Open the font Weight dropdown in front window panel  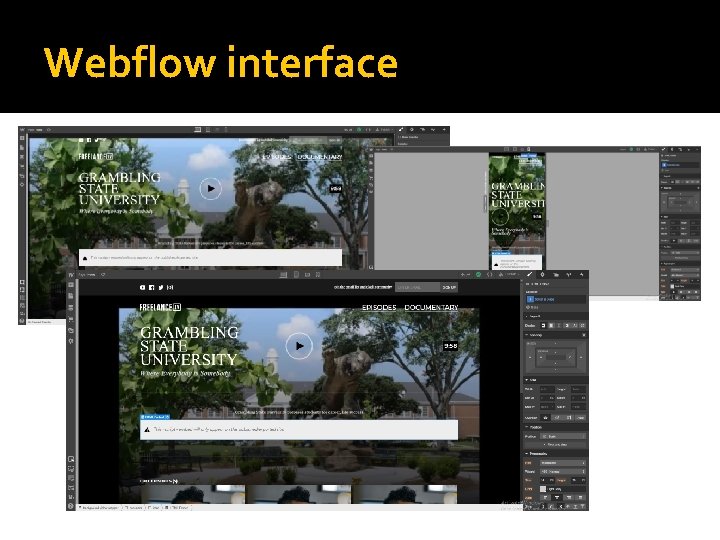563,472
